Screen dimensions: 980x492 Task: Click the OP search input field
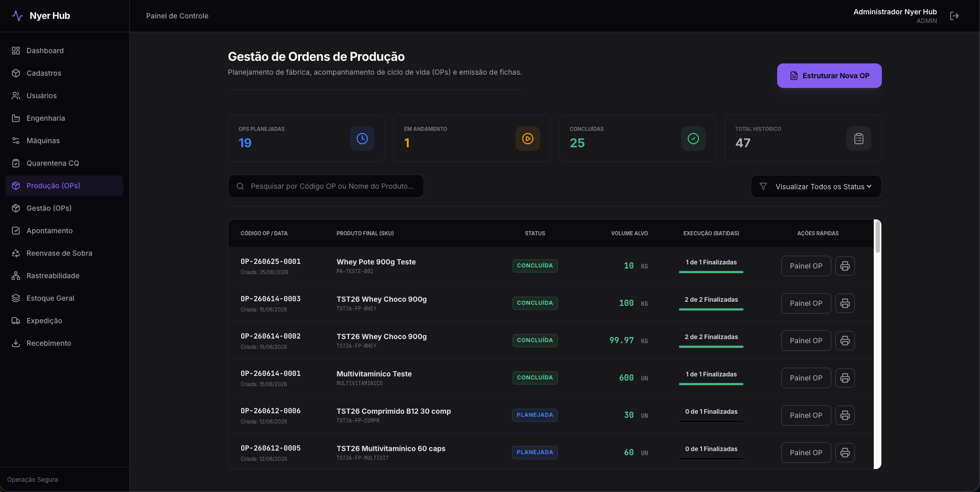click(325, 186)
